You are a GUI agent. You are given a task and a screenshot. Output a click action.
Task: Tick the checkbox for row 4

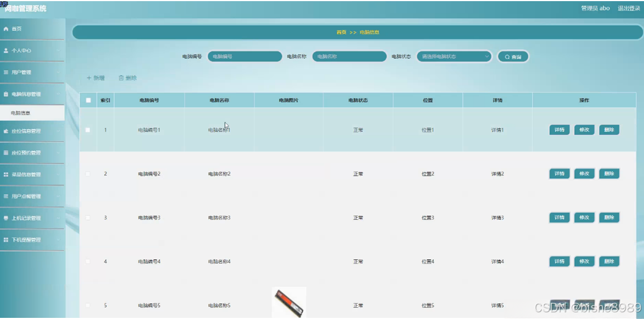(x=88, y=261)
